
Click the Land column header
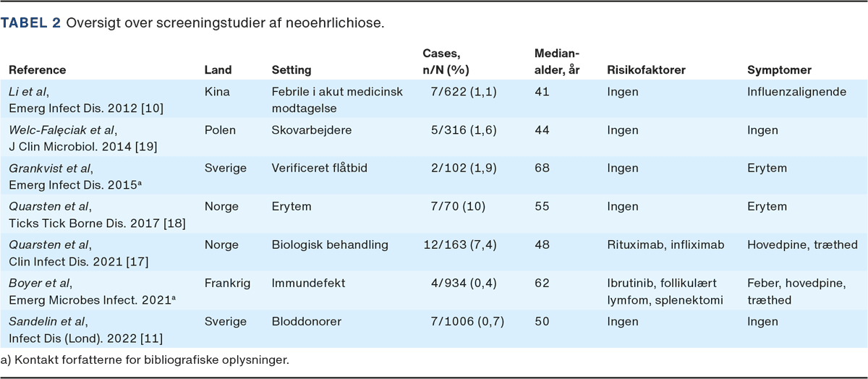[218, 70]
